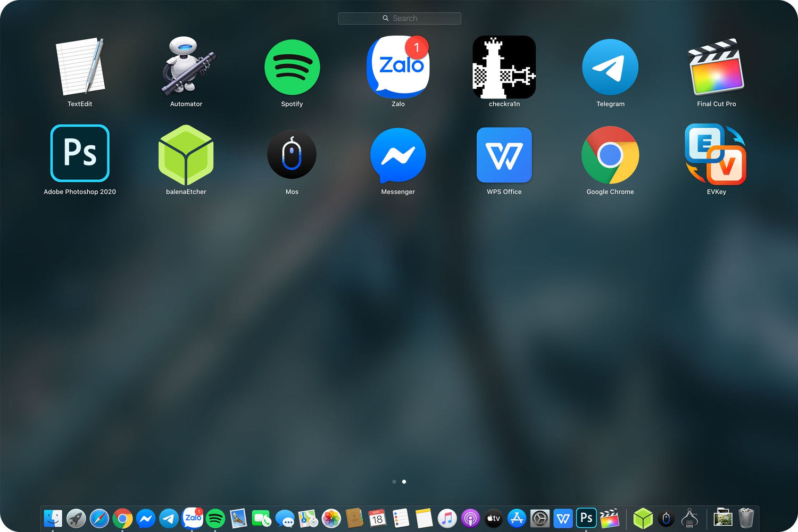Open Finder from the Dock
798x532 pixels.
point(53,518)
